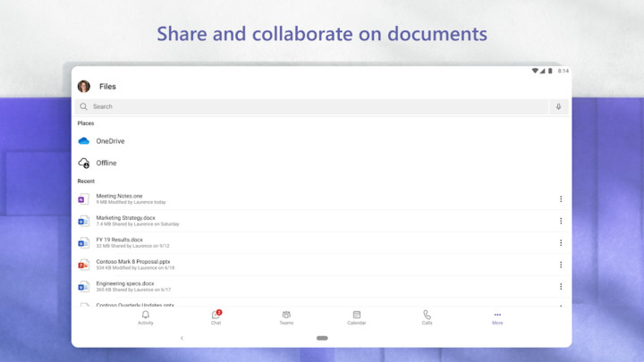Open more options for Engineering specs.docx
Viewport: 644px width, 362px height.
(561, 287)
